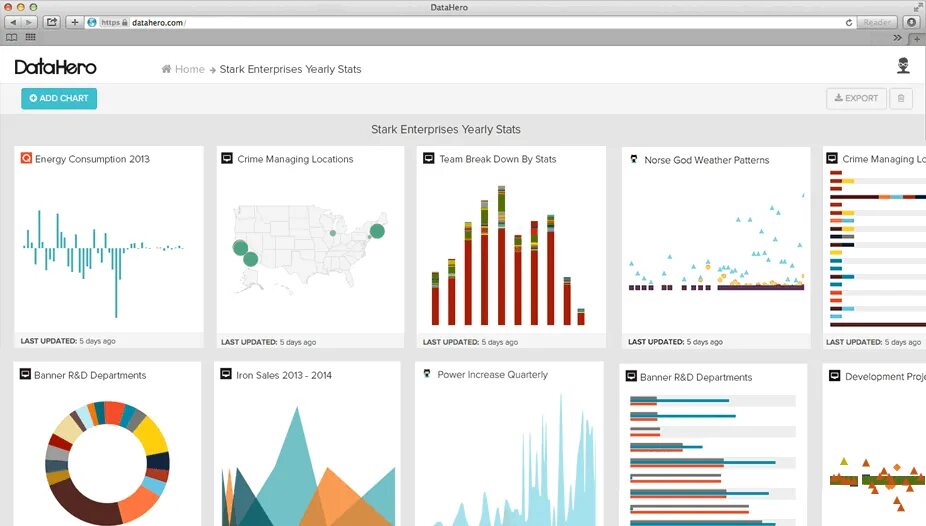Screen dimensions: 926x526
Task: Click the Safari share icon
Action: [52, 22]
